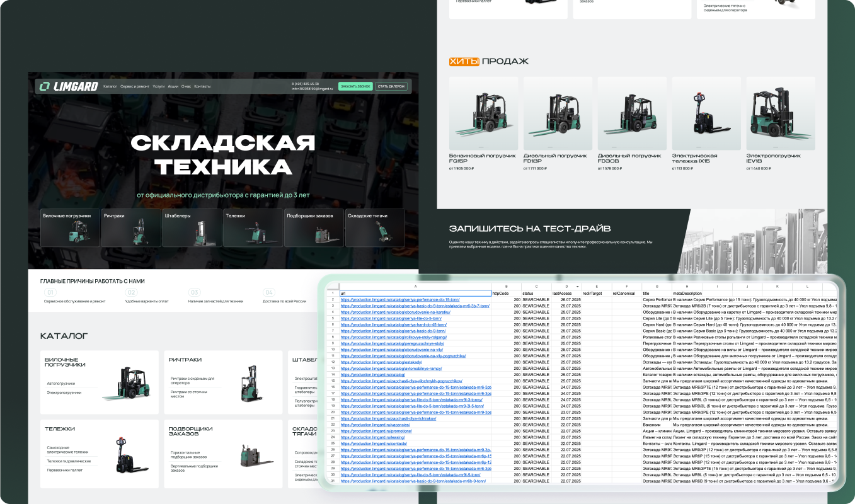Image resolution: width=855 pixels, height=504 pixels.
Task: Open Бензиновый погрузчик FG15P product image
Action: (483, 113)
